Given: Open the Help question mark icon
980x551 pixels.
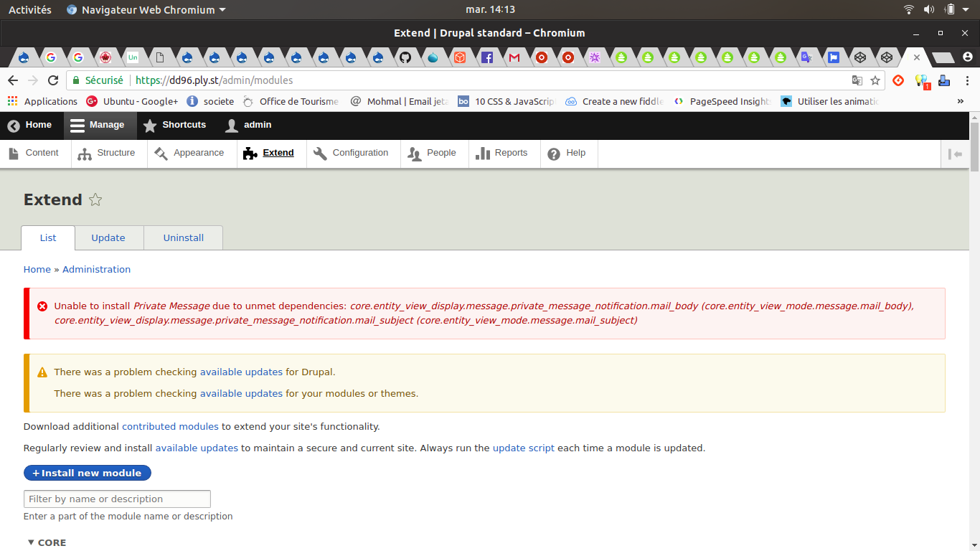Looking at the screenshot, I should click(x=554, y=154).
